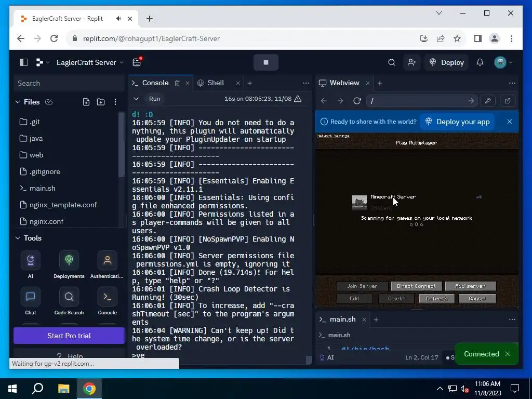The height and width of the screenshot is (399, 532).
Task: Open the Authentication tool
Action: [x=107, y=264]
